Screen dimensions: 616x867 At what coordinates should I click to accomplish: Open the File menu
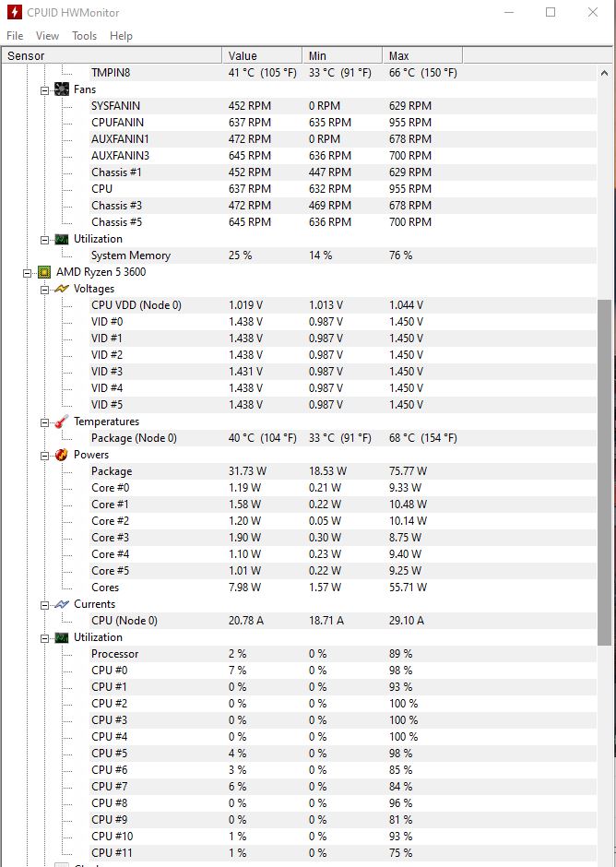pos(15,36)
